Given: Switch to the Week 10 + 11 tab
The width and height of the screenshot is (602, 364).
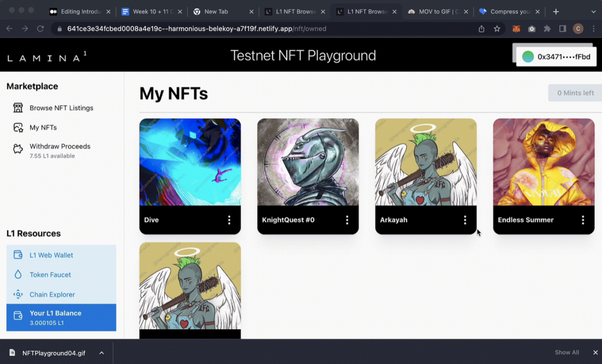Looking at the screenshot, I should 152,11.
